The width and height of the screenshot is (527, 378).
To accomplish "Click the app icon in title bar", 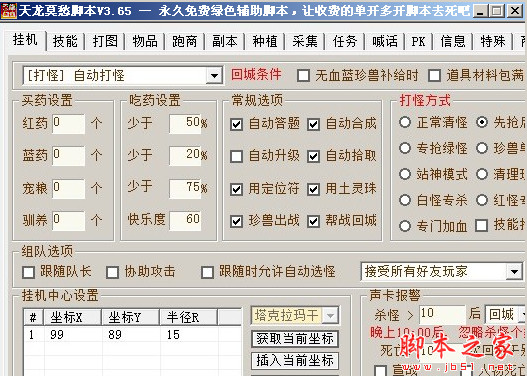I will tap(8, 10).
